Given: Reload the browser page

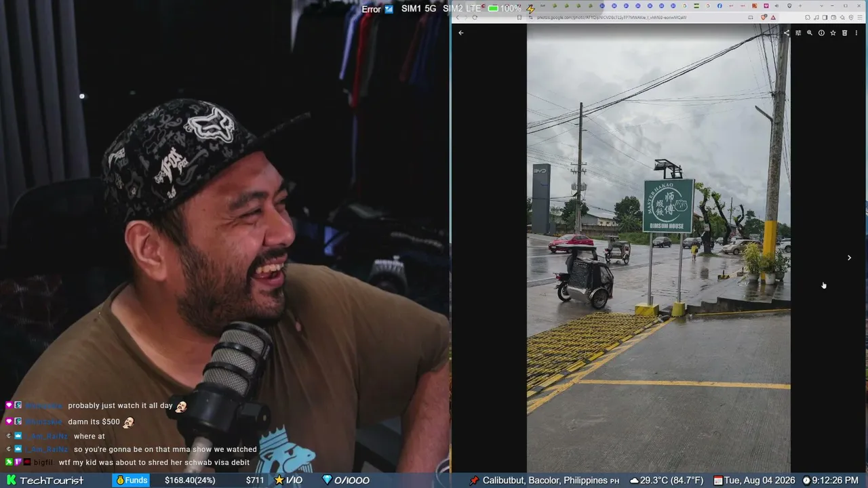Looking at the screenshot, I should pyautogui.click(x=475, y=18).
